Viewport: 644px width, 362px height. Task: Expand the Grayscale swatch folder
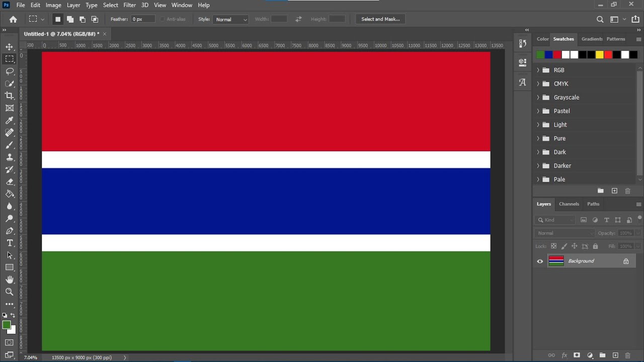point(538,97)
